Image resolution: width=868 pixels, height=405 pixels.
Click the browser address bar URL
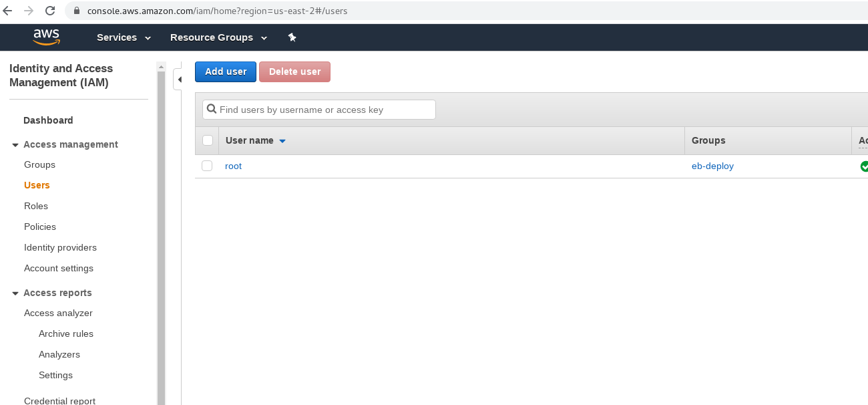click(x=217, y=11)
